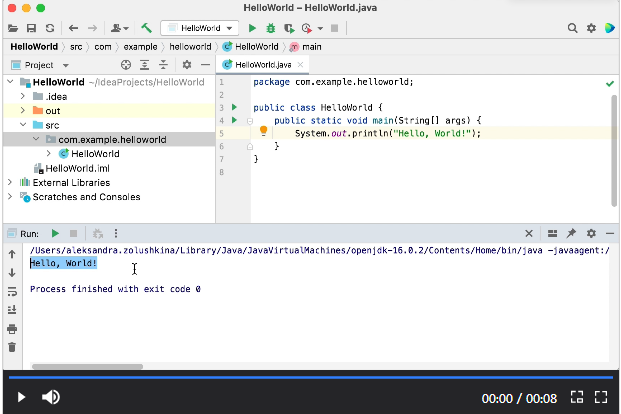Image resolution: width=621 pixels, height=414 pixels.
Task: Collapse the com.example.helloworld package
Action: [36, 139]
